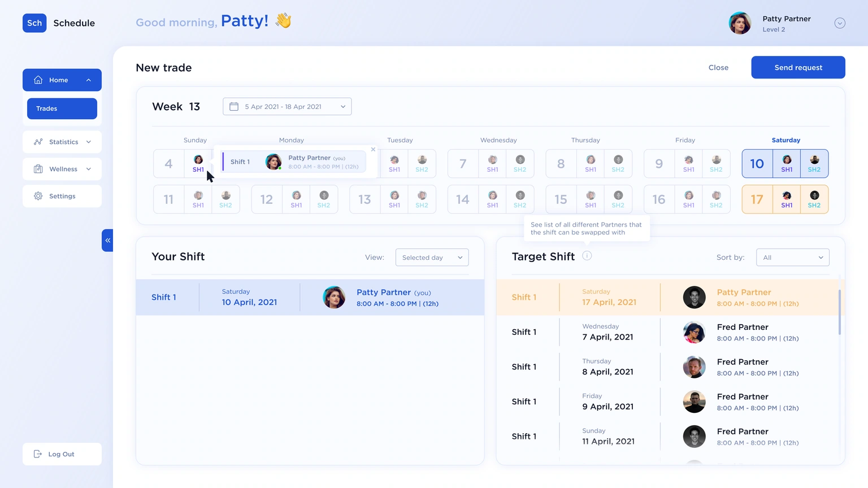Click the Send request button
This screenshot has height=488, width=868.
(x=798, y=67)
